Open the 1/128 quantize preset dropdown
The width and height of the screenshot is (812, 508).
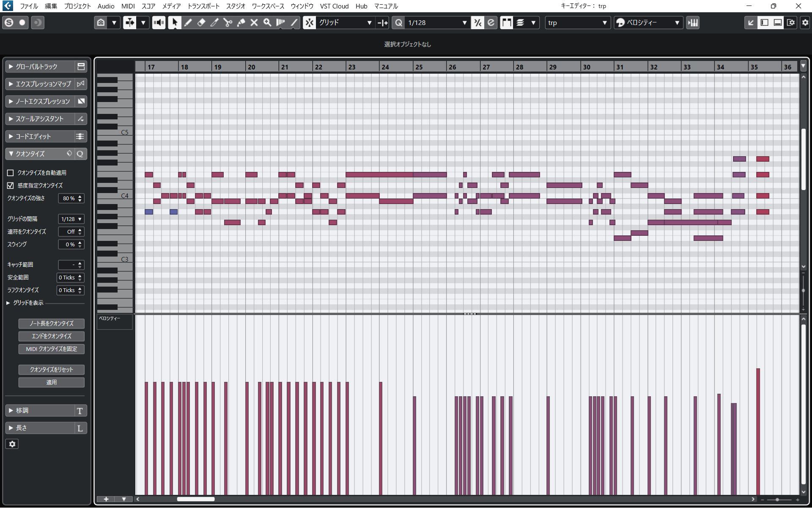coord(437,23)
